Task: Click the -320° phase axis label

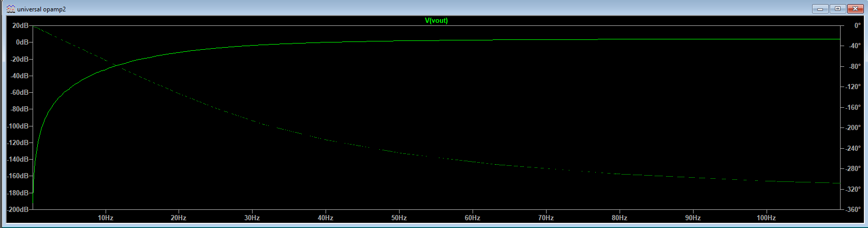Action: [x=852, y=189]
